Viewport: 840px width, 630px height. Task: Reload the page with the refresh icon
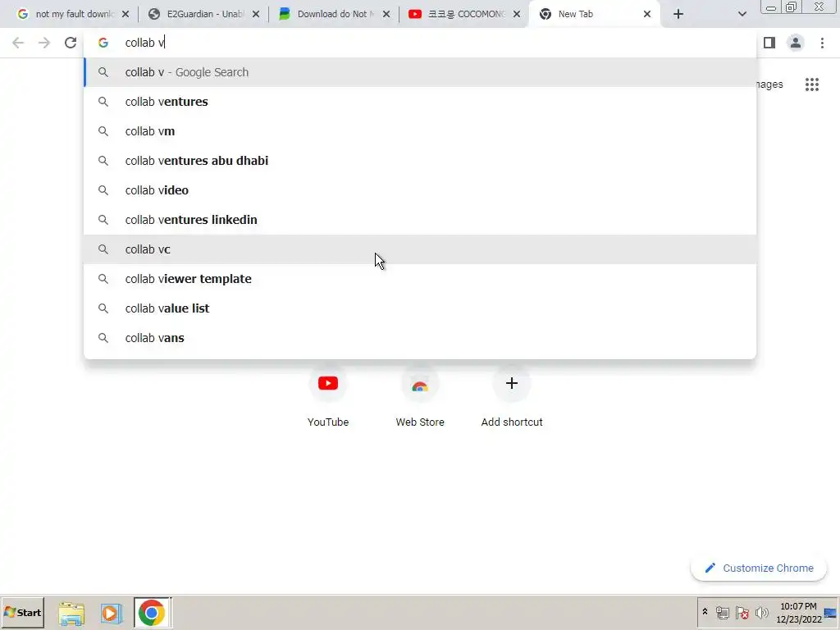pos(71,43)
